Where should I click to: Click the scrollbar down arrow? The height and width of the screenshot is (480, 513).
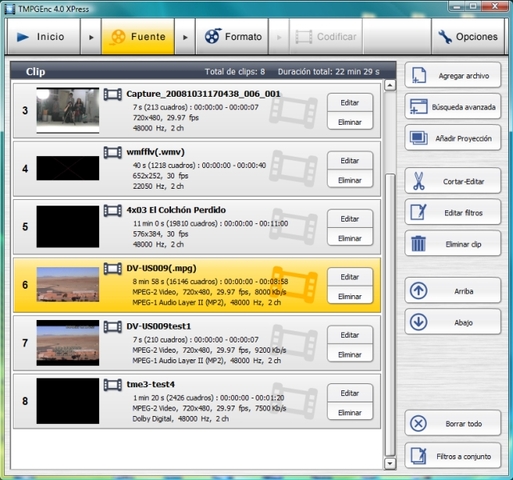[x=390, y=463]
